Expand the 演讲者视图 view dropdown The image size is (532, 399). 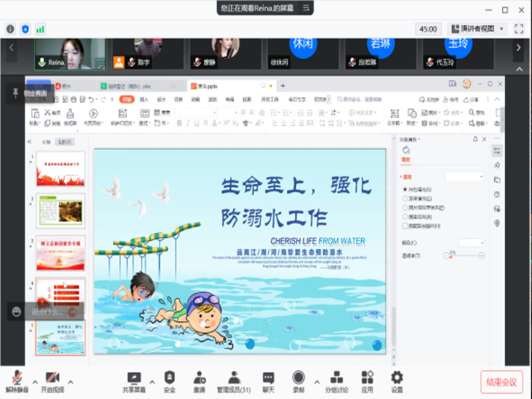pos(501,29)
